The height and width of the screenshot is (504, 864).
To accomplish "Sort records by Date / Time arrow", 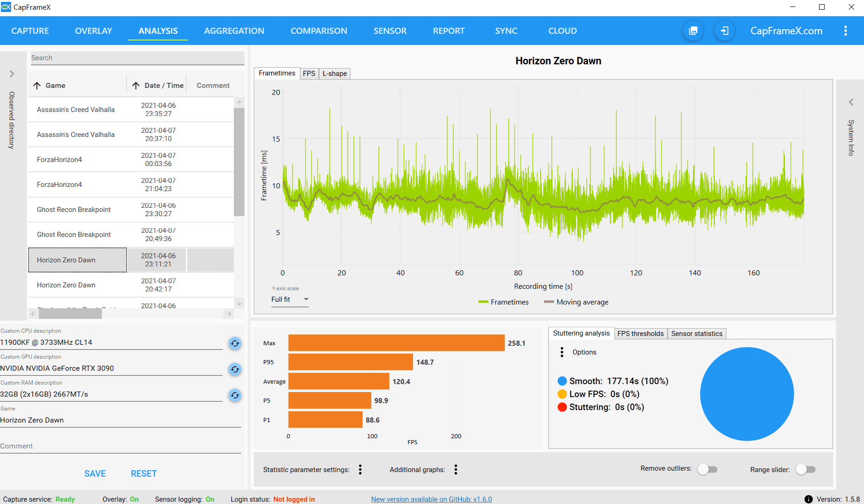I will coord(136,86).
